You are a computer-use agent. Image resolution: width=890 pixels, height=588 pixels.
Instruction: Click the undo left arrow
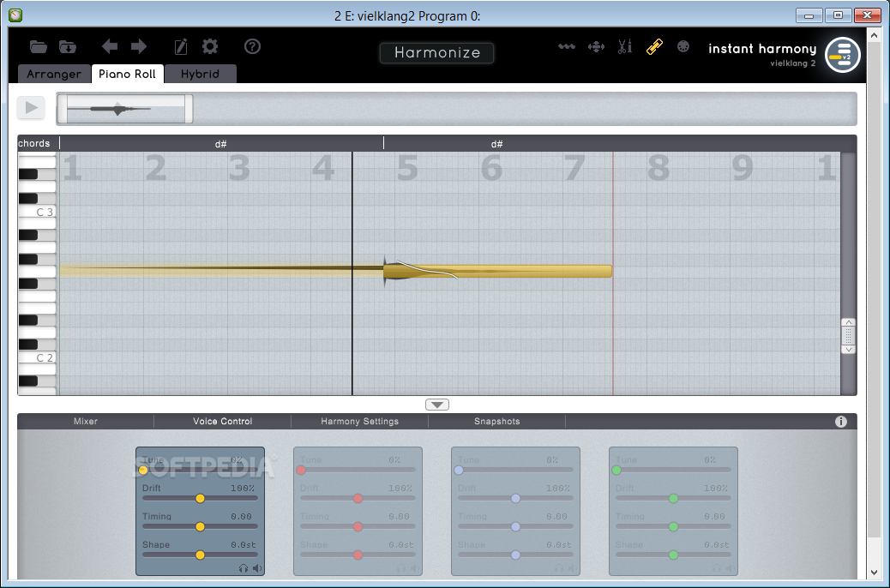click(x=109, y=46)
